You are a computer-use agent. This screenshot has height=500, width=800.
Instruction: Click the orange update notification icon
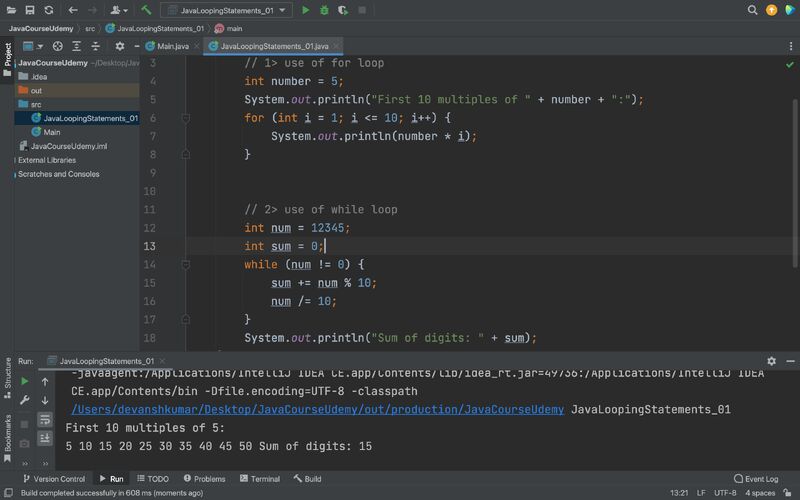point(771,10)
